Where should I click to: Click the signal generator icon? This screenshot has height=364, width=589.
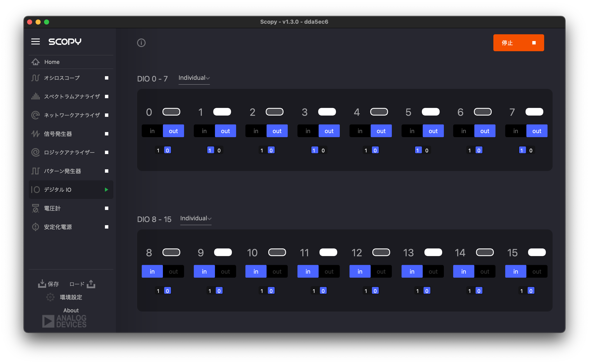(x=35, y=134)
